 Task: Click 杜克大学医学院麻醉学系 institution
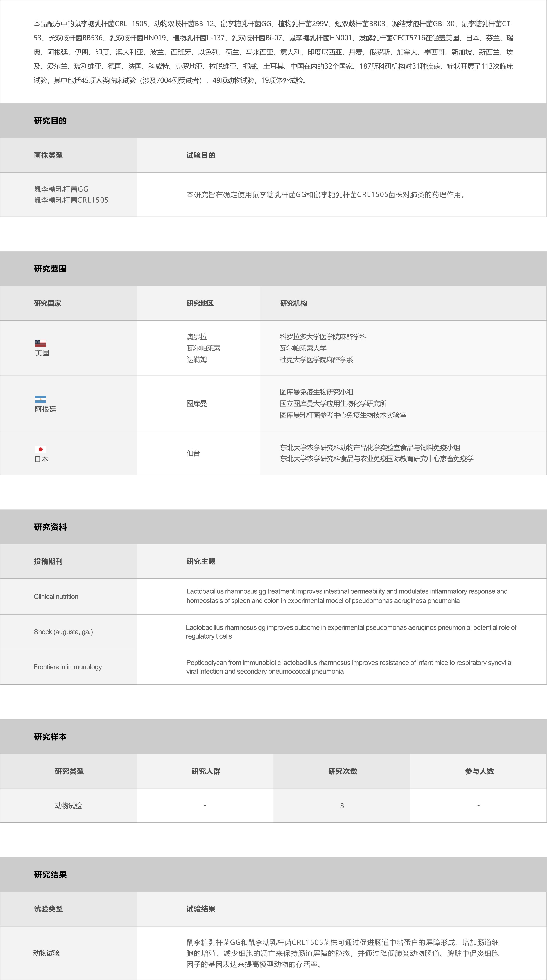pyautogui.click(x=316, y=360)
